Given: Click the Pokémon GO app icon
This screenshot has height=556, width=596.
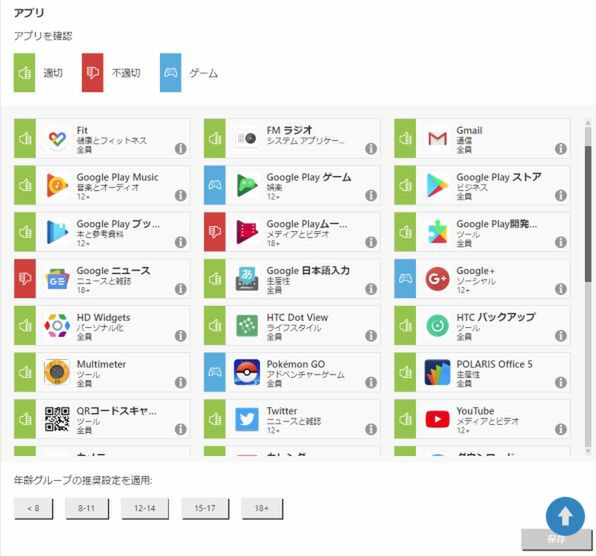Looking at the screenshot, I should point(247,372).
